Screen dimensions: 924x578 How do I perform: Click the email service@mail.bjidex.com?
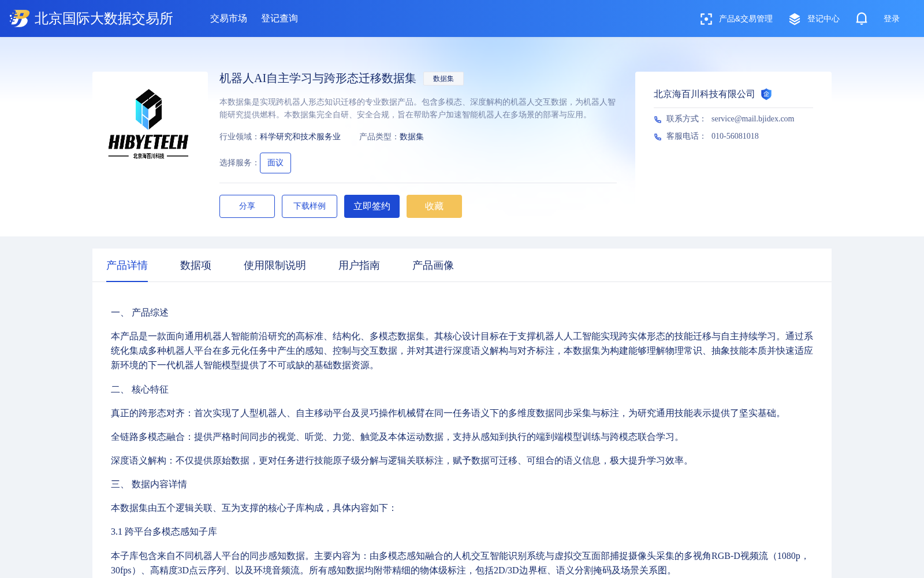click(752, 119)
